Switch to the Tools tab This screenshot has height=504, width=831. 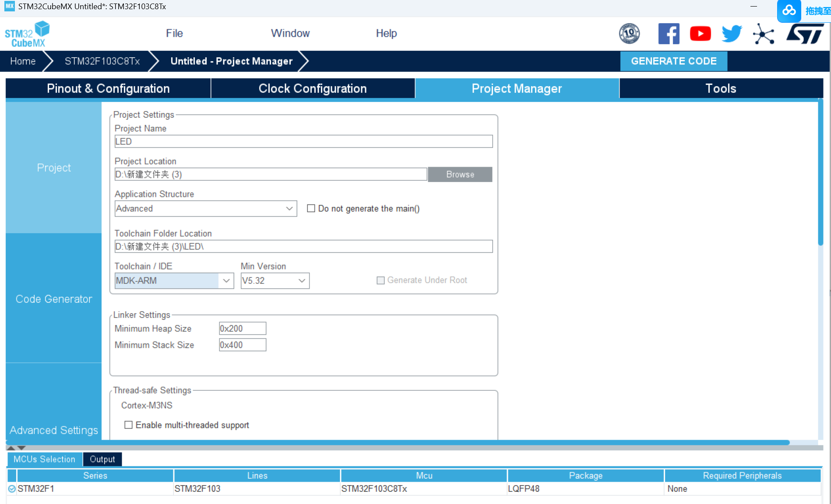pos(721,89)
